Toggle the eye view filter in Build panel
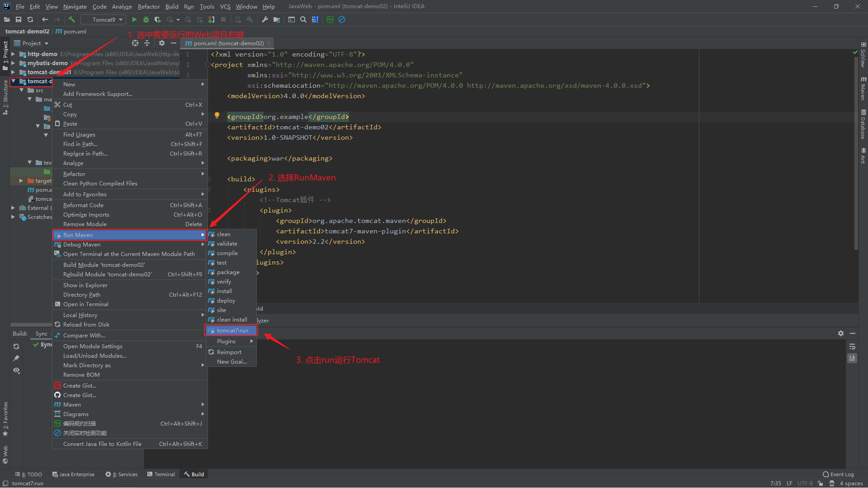The width and height of the screenshot is (868, 488). coord(16,370)
